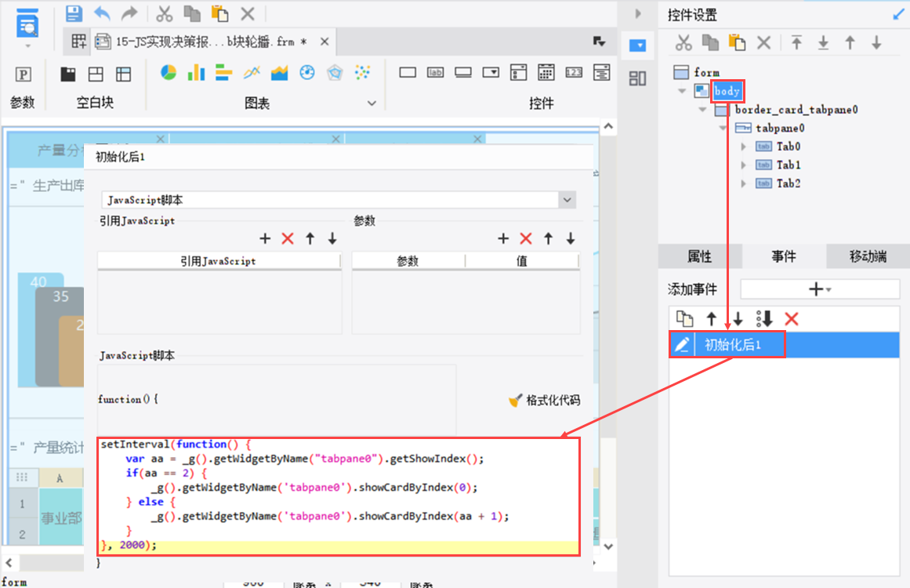Image resolution: width=910 pixels, height=588 pixels.
Task: Click the undo arrow icon
Action: click(x=102, y=13)
